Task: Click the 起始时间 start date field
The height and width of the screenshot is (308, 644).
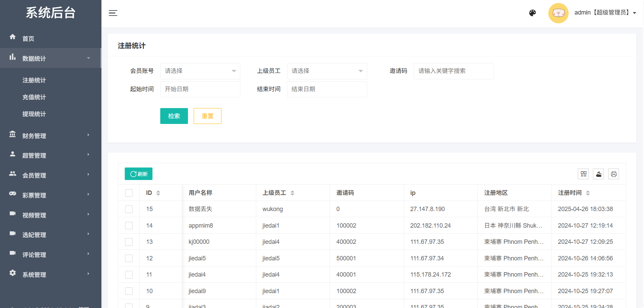Action: pyautogui.click(x=200, y=89)
